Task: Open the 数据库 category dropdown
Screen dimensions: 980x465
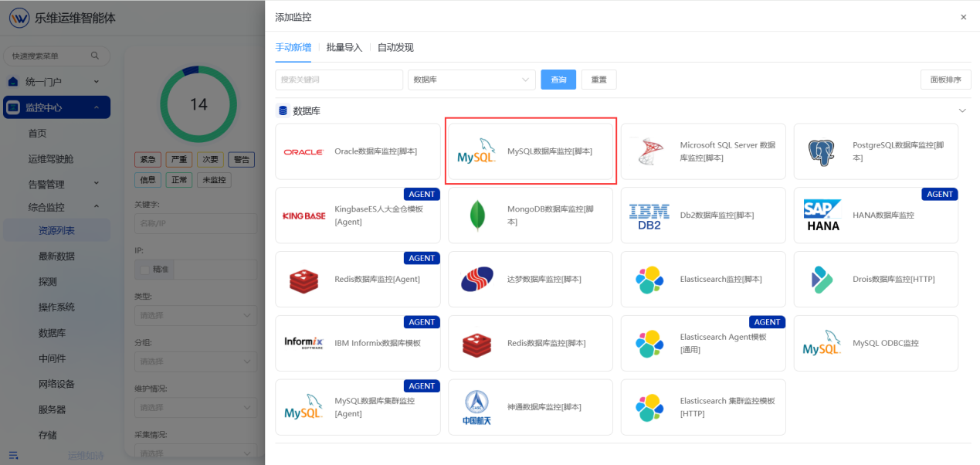Action: [x=471, y=80]
